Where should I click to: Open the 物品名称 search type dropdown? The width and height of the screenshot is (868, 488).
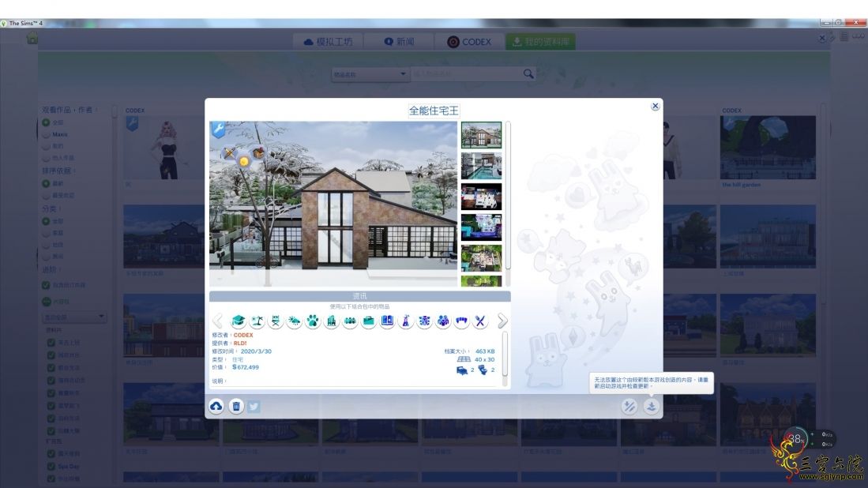370,74
